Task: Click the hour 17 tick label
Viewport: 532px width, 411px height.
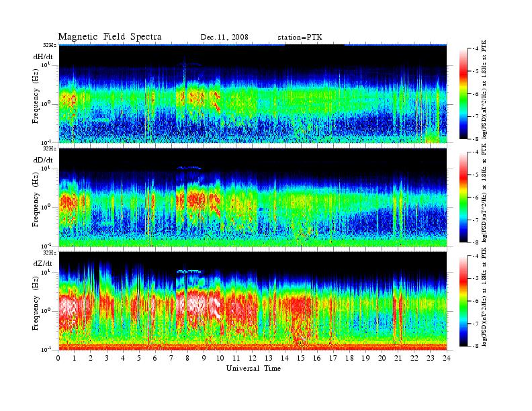Action: click(x=333, y=358)
